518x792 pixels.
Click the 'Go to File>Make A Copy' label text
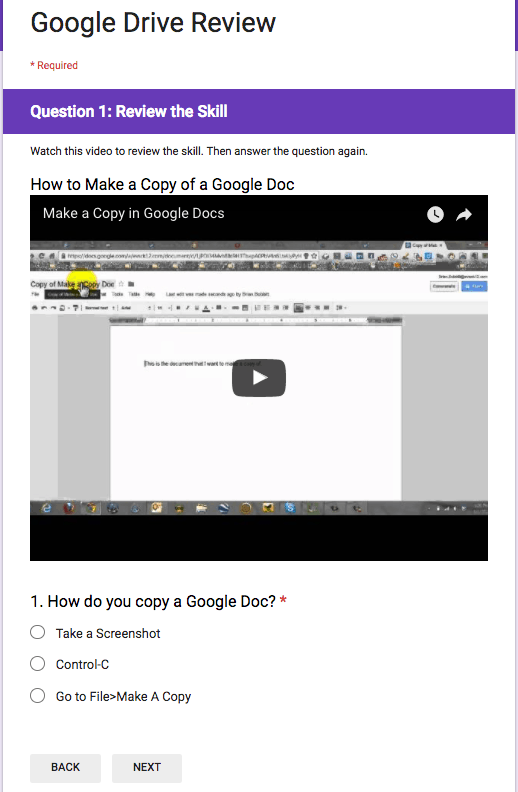123,697
